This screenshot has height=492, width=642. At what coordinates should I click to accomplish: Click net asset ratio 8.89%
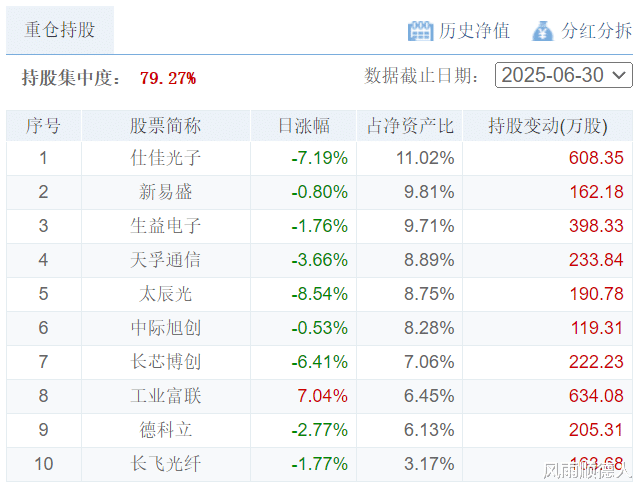tap(429, 260)
